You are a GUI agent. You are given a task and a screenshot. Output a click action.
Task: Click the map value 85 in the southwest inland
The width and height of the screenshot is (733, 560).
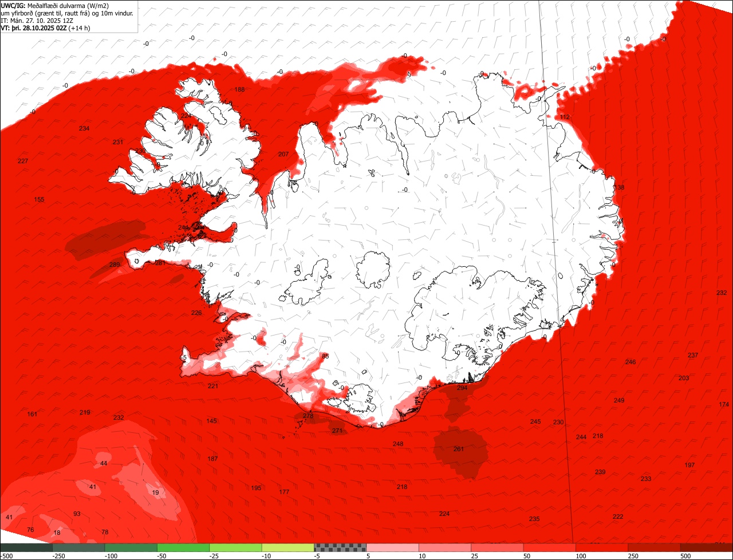tap(326, 356)
